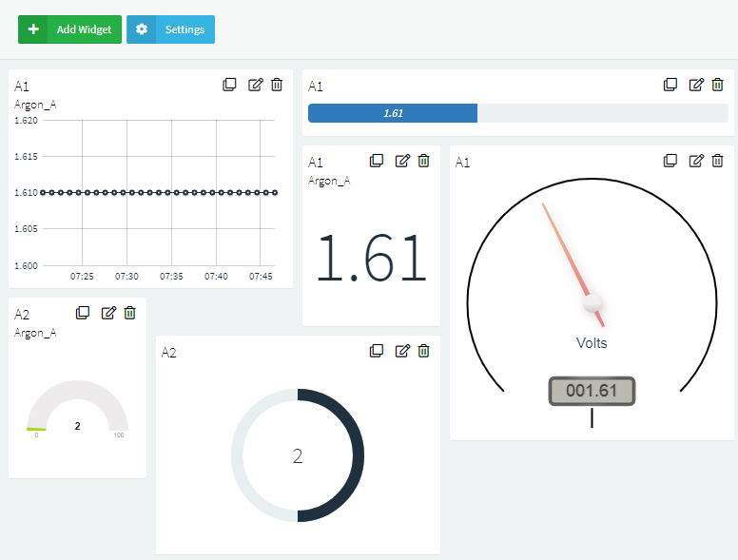Click the A2 title of donut widget
This screenshot has height=560, width=738.
pos(168,353)
